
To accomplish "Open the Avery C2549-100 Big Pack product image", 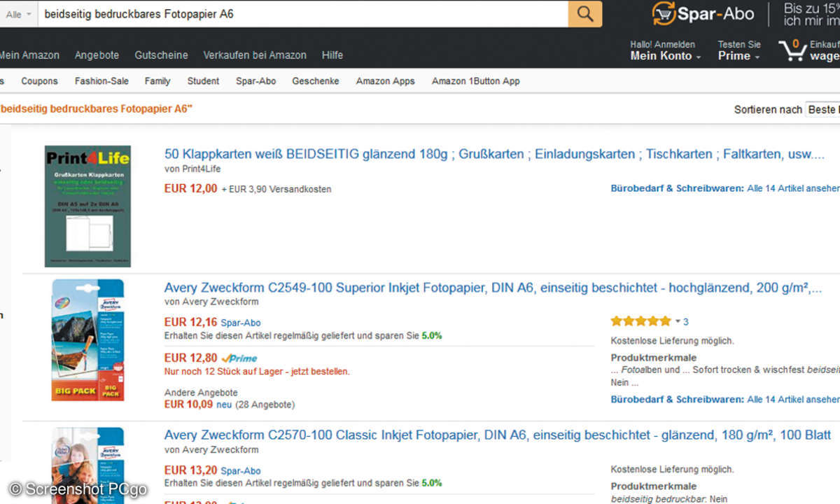I will tap(87, 339).
